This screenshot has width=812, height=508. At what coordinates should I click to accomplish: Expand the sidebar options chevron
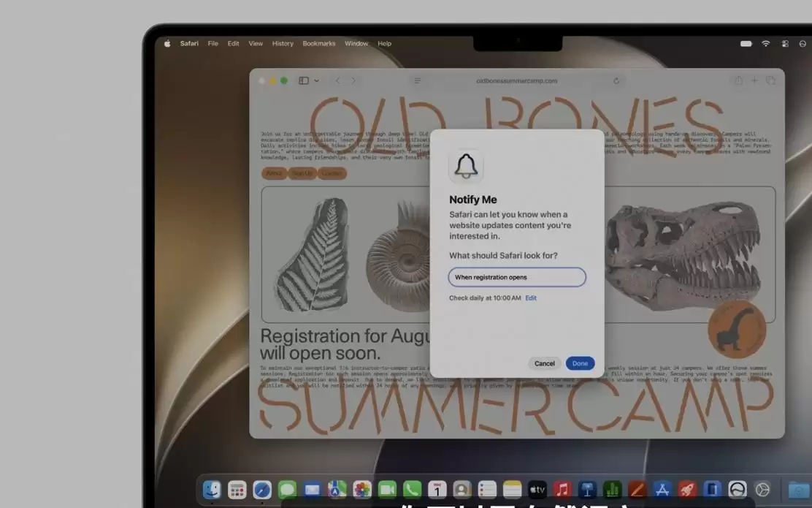pyautogui.click(x=316, y=81)
